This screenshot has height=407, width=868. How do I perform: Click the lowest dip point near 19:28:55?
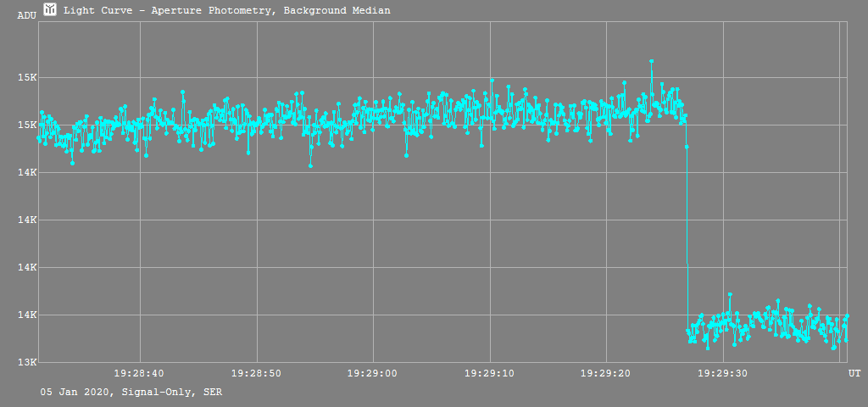[x=310, y=165]
